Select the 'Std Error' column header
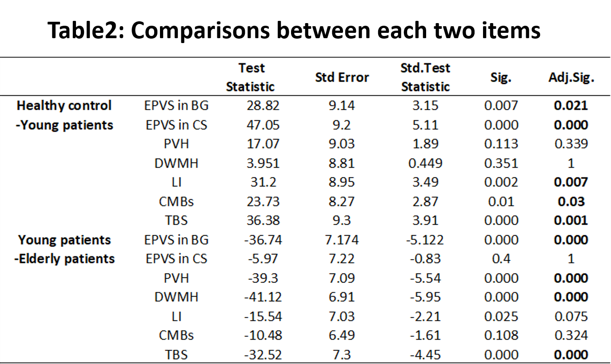 [x=342, y=78]
